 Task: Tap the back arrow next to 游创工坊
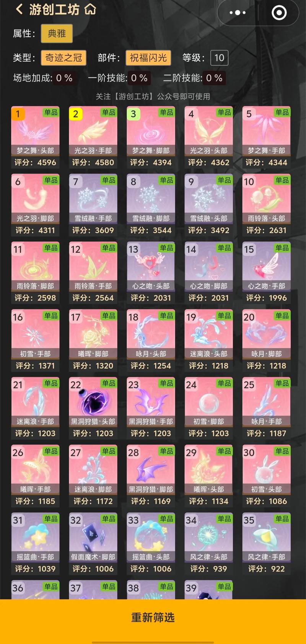click(19, 9)
